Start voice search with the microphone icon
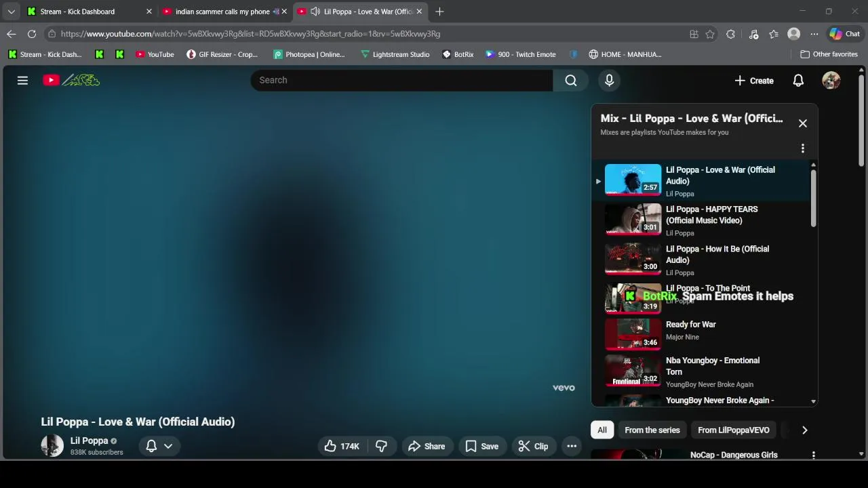The image size is (868, 488). 609,80
